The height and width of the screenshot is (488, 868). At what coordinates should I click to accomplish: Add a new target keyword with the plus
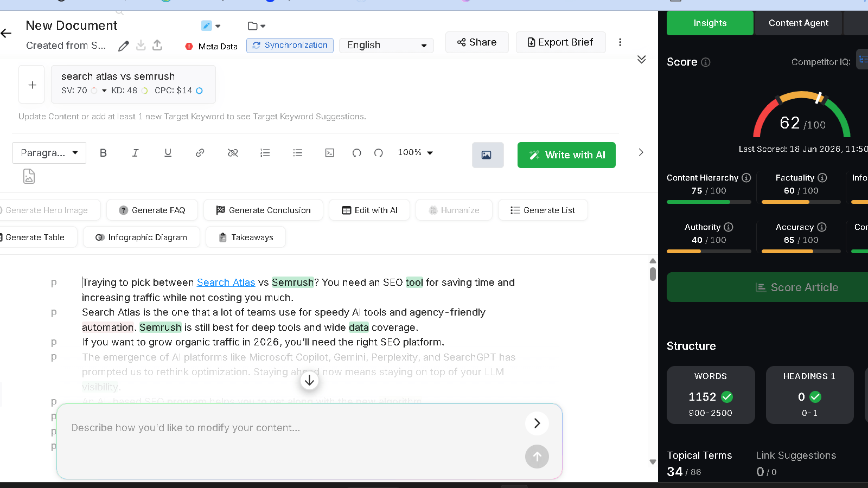pos(32,85)
